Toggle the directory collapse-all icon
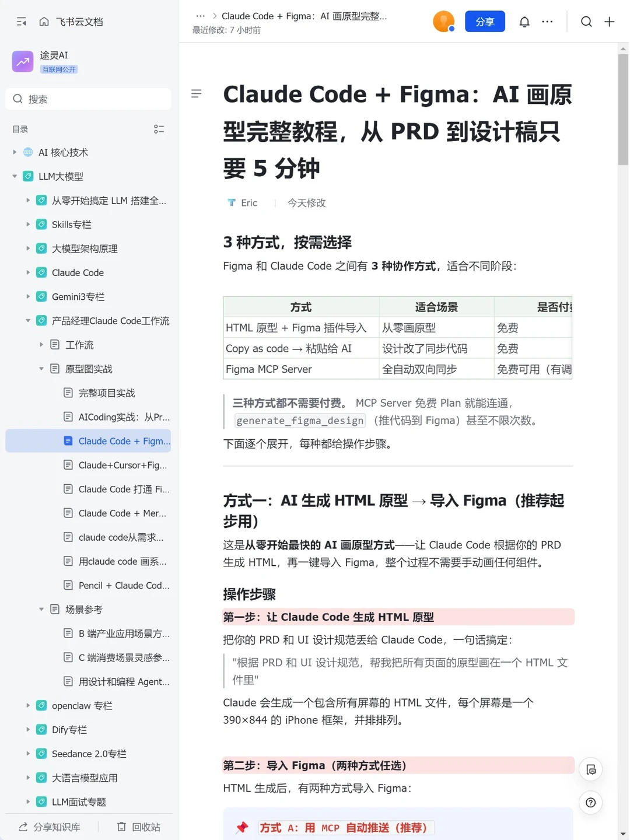Viewport: 630px width, 840px height. pos(159,129)
